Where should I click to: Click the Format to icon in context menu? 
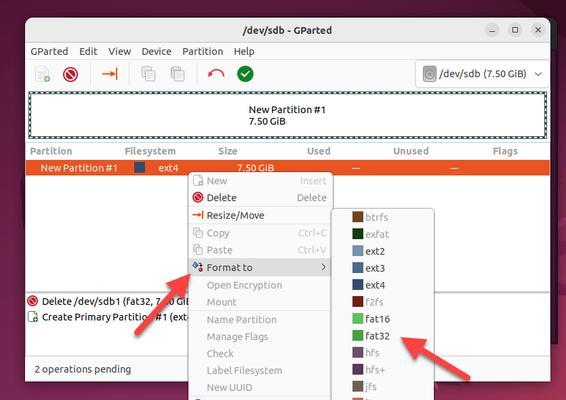click(x=197, y=267)
